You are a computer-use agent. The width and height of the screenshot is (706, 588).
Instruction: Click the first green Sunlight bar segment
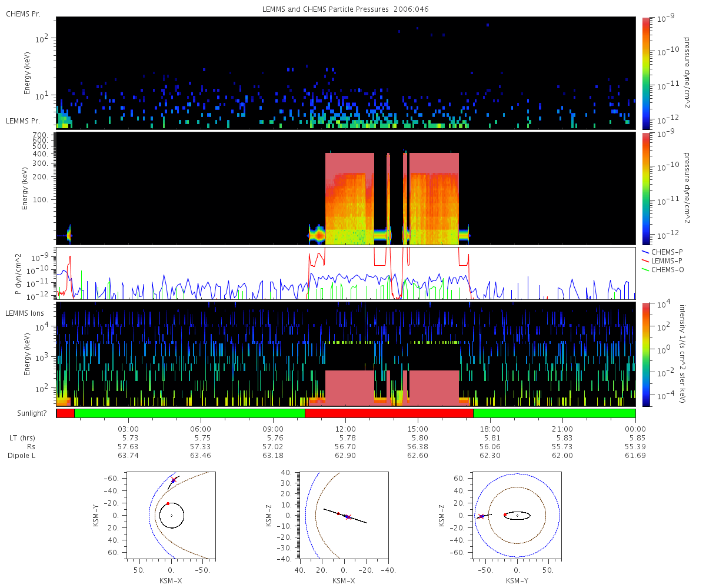(x=189, y=413)
